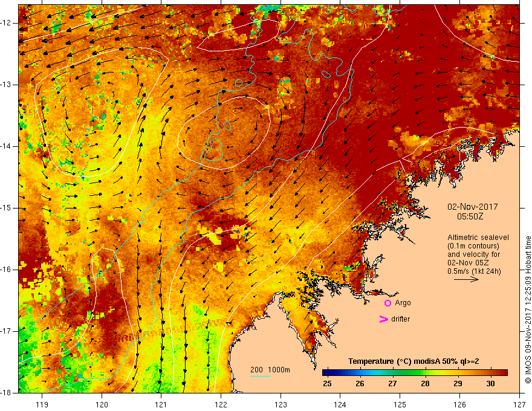This screenshot has width=532, height=411.
Task: Click the magenta drifter arrow legend symbol
Action: pyautogui.click(x=383, y=319)
